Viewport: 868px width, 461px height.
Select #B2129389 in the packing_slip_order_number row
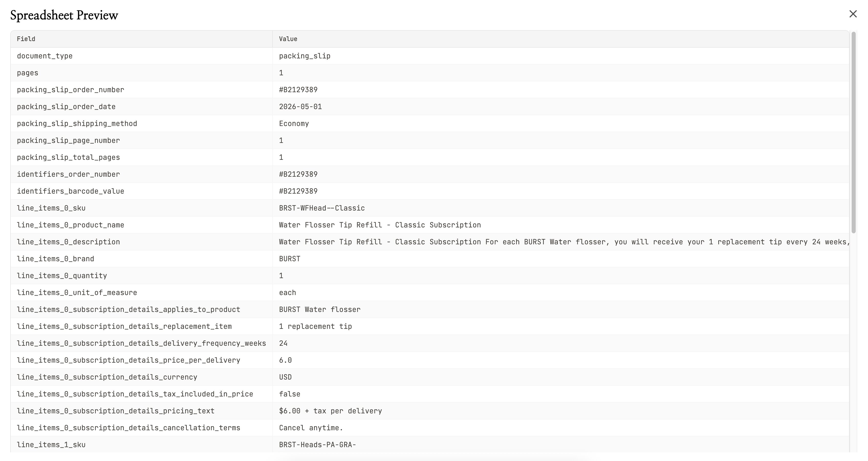coord(298,90)
